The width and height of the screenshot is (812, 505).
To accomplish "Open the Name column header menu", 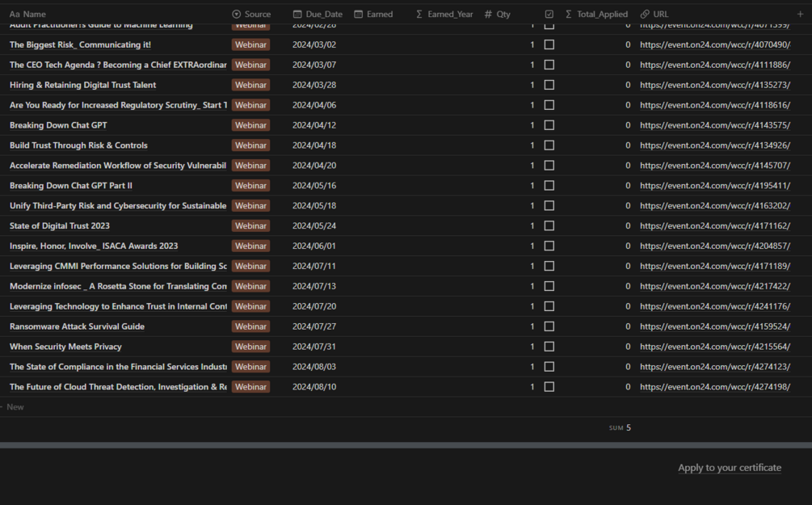I will 28,14.
